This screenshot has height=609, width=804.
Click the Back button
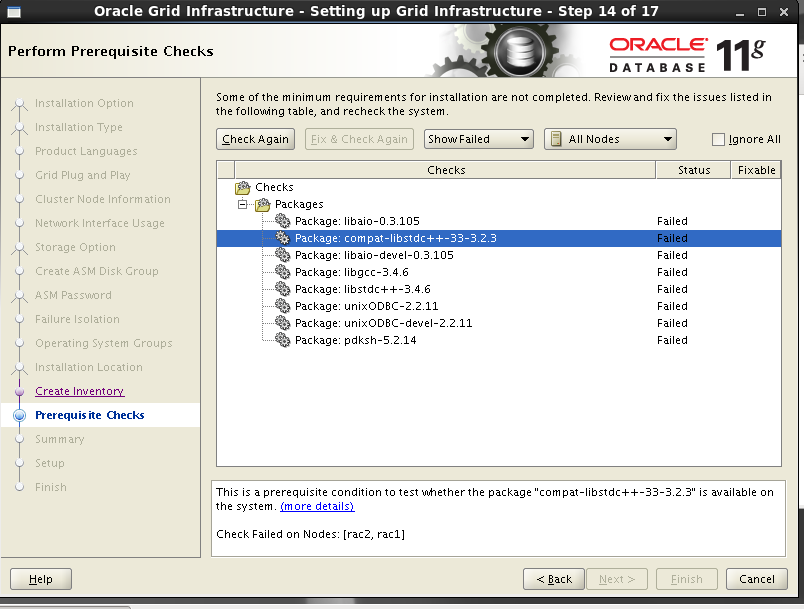pos(554,578)
